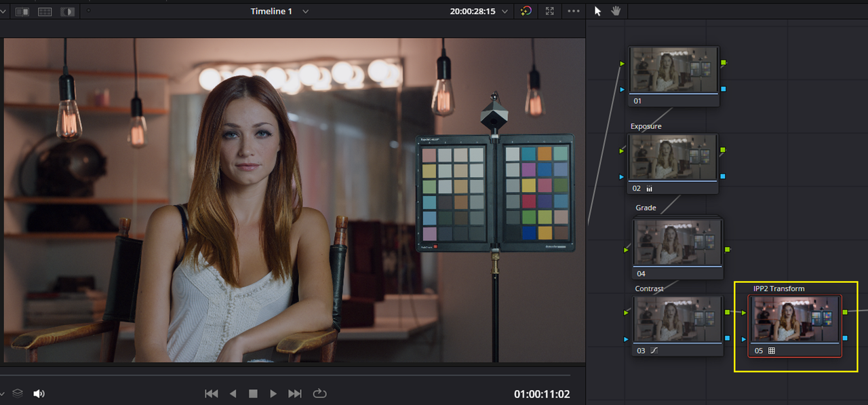Click the bars icon on node 02
The height and width of the screenshot is (405, 868).
tap(650, 189)
